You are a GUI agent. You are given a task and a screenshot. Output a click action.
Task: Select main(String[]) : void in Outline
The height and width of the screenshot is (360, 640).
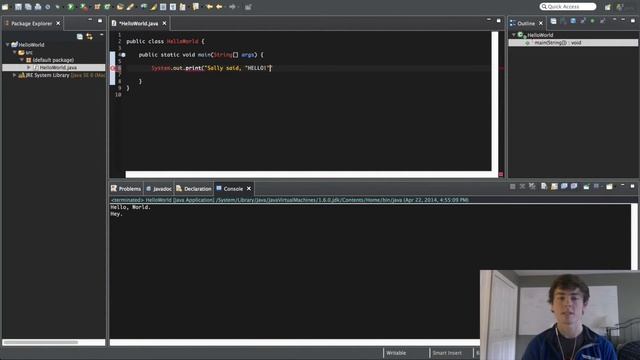[x=573, y=42]
